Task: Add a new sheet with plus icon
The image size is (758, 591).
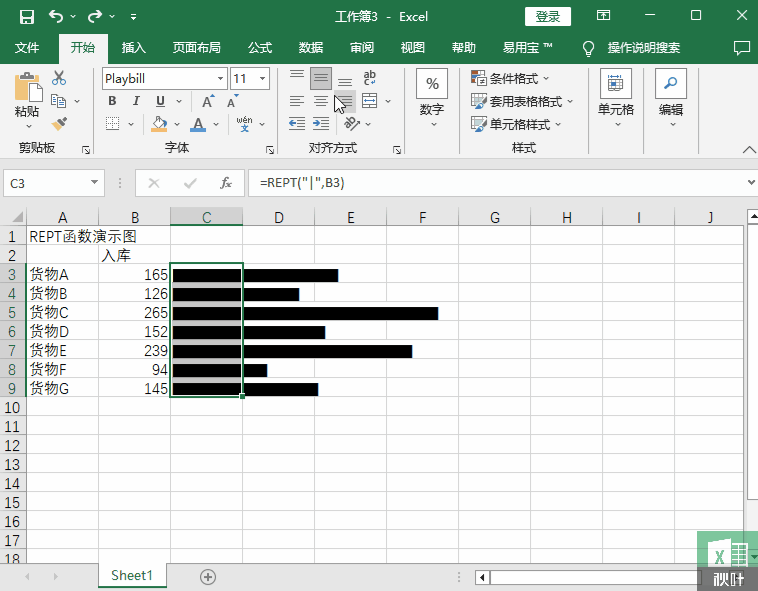Action: 208,576
